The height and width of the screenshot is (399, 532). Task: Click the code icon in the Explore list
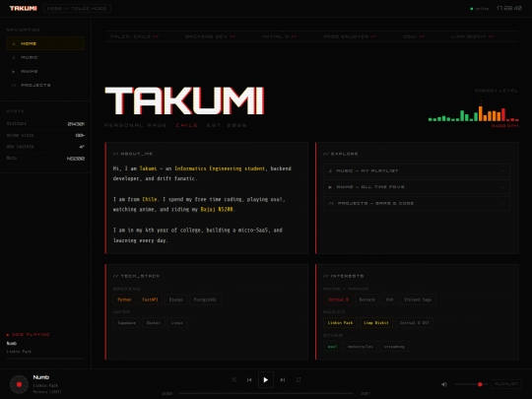coord(331,203)
